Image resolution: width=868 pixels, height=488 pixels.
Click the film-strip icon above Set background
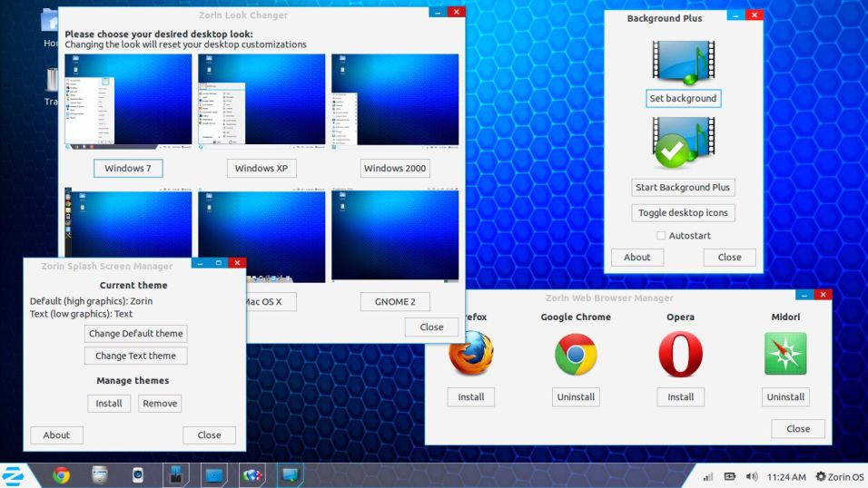click(683, 63)
